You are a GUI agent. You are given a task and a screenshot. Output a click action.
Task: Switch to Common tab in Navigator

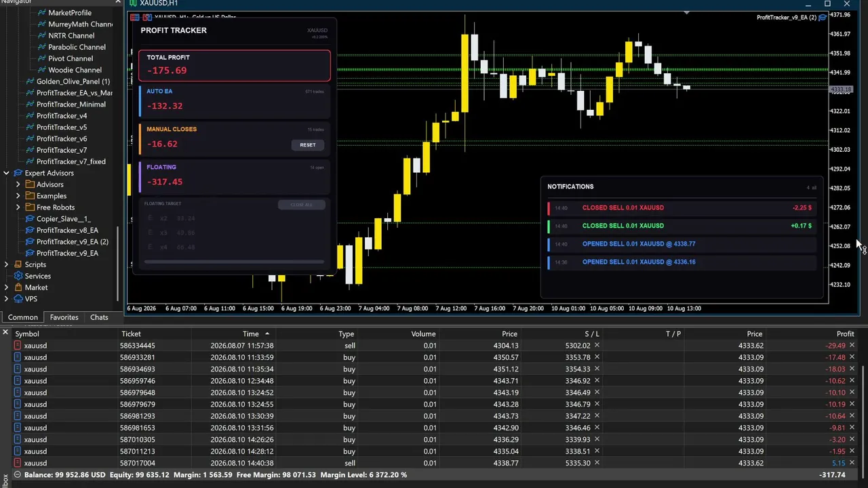click(23, 317)
